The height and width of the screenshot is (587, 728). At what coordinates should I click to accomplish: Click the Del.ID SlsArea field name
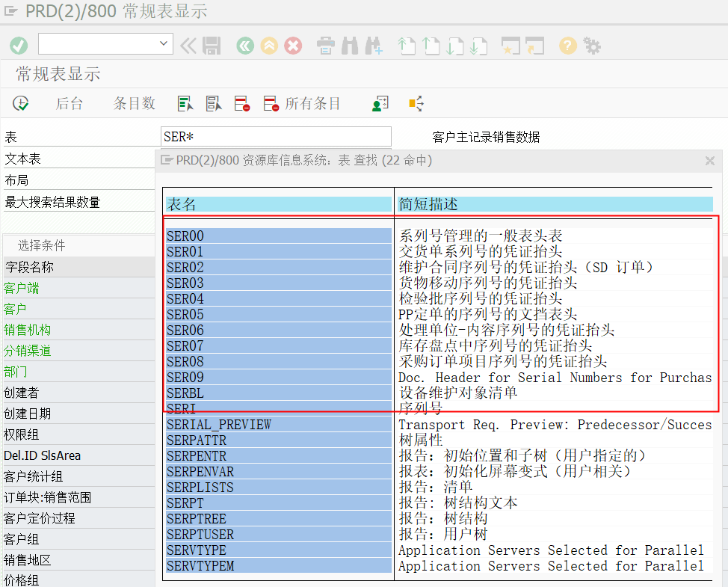click(43, 455)
